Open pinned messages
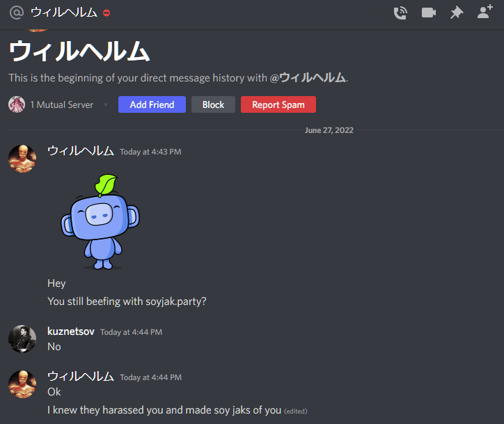Screen dimensions: 504x424 coord(457,13)
